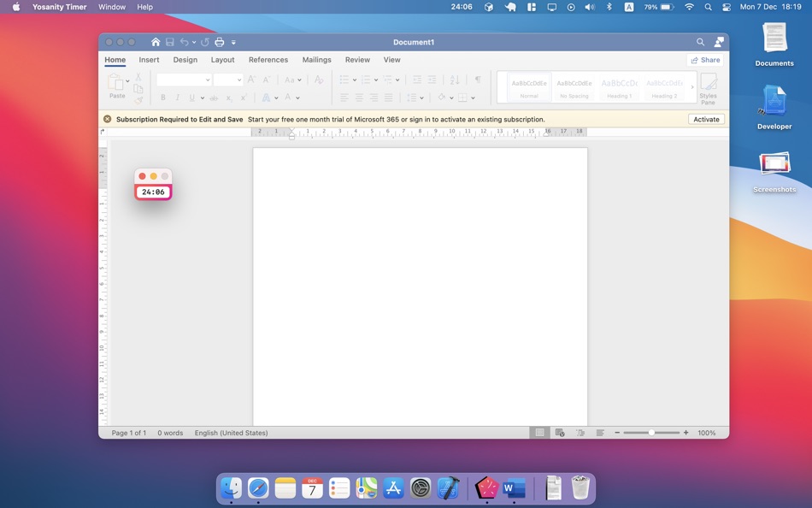Open the undo history dropdown arrow
Viewport: 812px width, 508px height.
194,43
